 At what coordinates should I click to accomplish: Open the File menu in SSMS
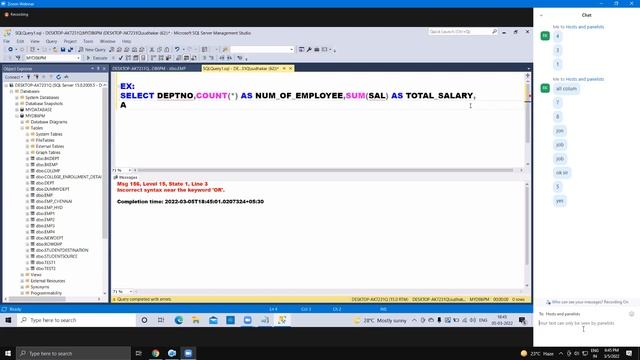tap(7, 41)
